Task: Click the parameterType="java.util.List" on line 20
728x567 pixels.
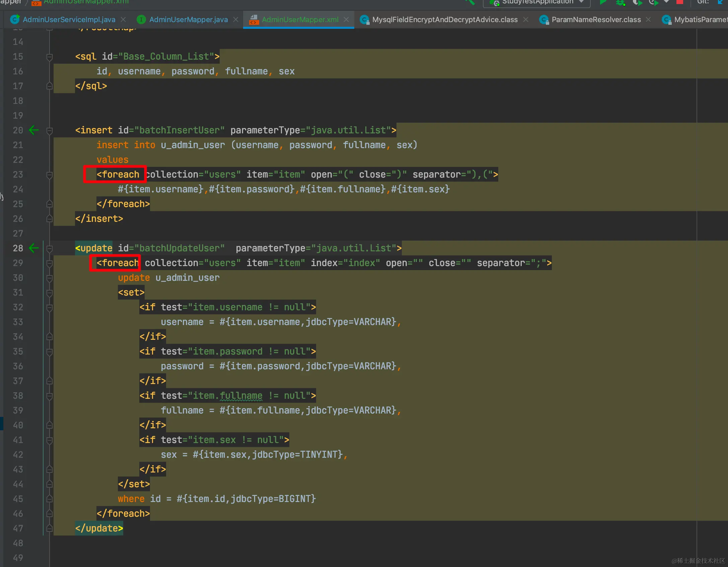Action: [311, 130]
